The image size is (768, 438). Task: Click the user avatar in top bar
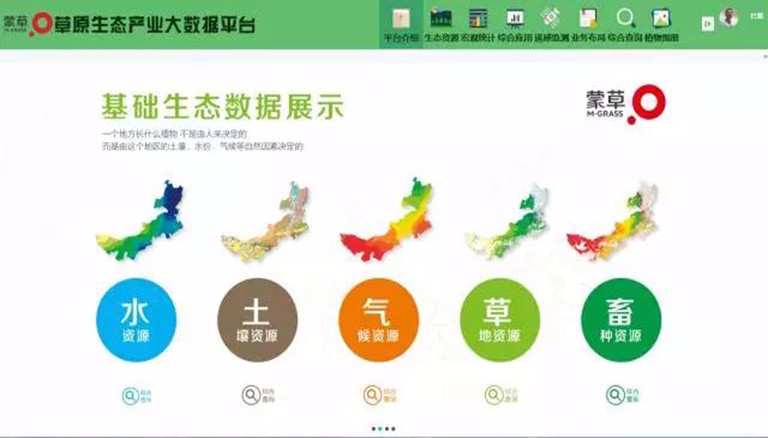729,17
